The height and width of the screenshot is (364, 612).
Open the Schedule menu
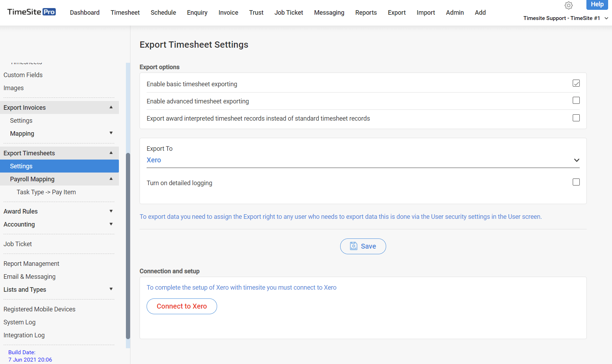[163, 13]
